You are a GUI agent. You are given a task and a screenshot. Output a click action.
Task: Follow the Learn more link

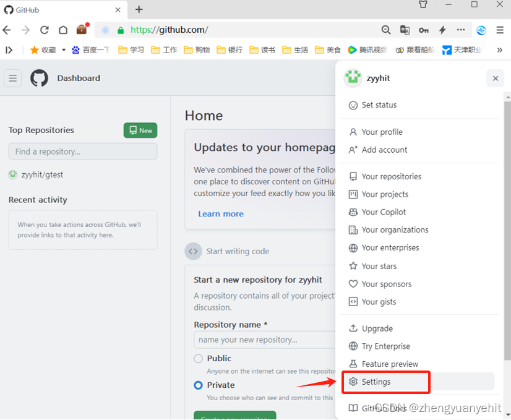pos(221,214)
